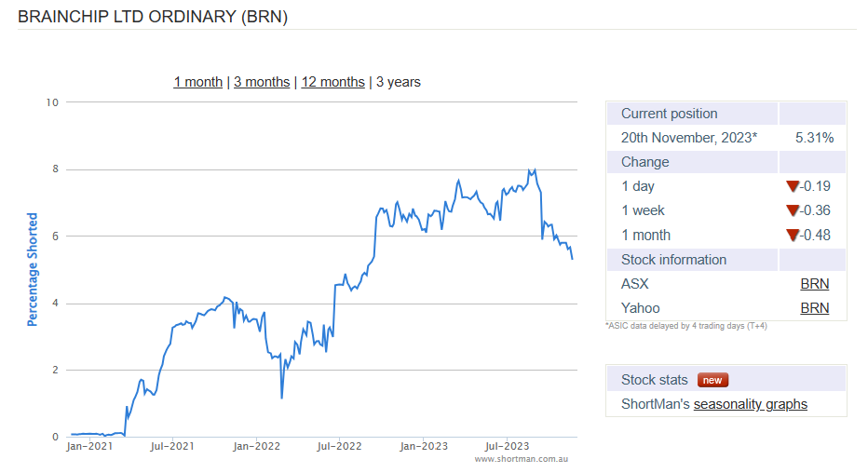Click the red 'new' badge beside Stock stats

click(713, 380)
